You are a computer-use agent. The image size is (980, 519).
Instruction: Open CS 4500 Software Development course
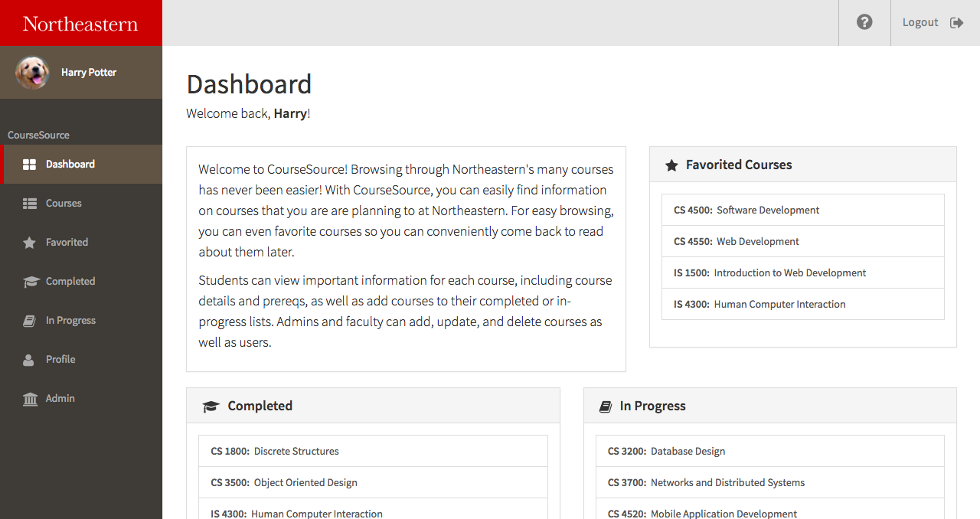click(768, 210)
